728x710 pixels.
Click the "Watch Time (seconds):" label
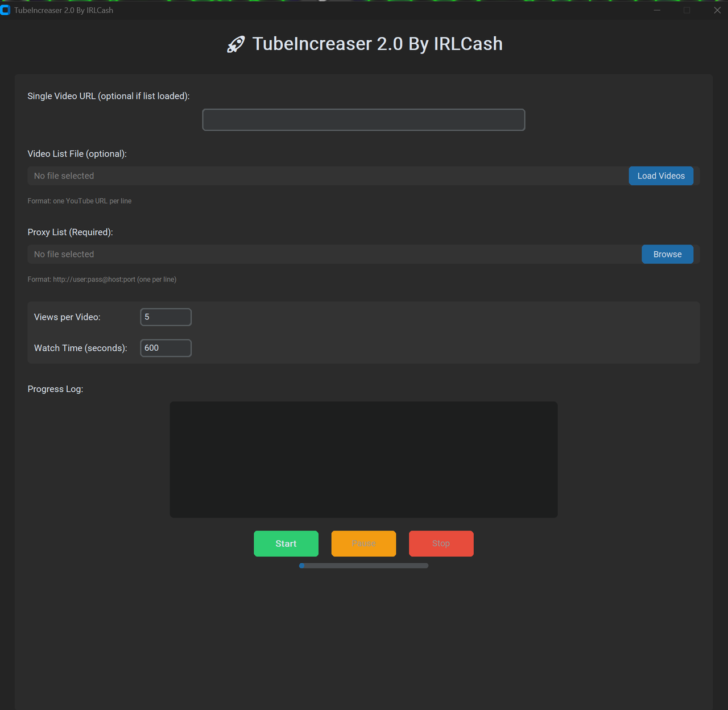click(81, 348)
